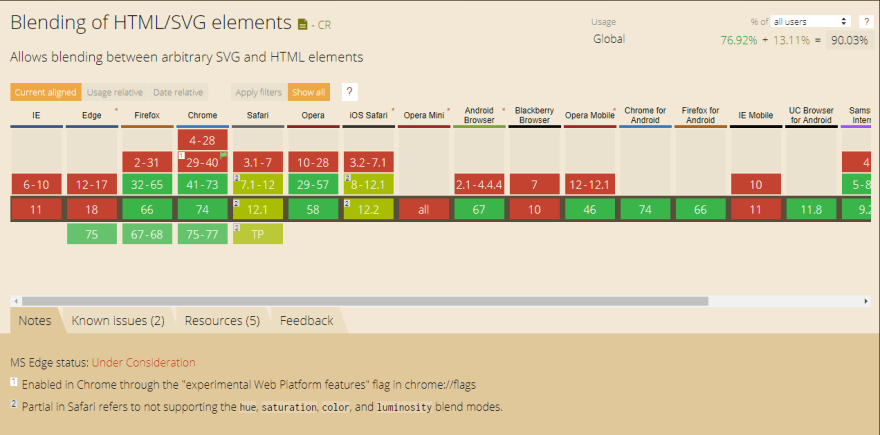Click the Apply filters button
This screenshot has height=435, width=880.
point(259,92)
